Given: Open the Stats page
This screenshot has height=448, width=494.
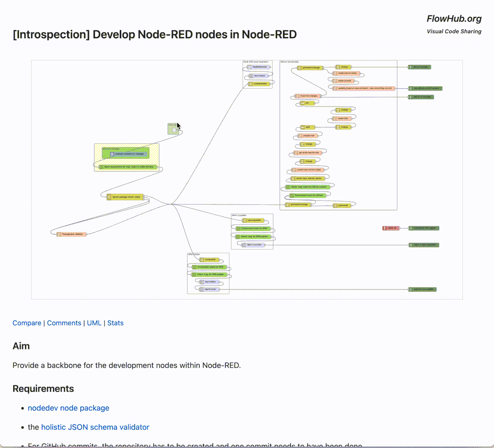Looking at the screenshot, I should [x=115, y=323].
